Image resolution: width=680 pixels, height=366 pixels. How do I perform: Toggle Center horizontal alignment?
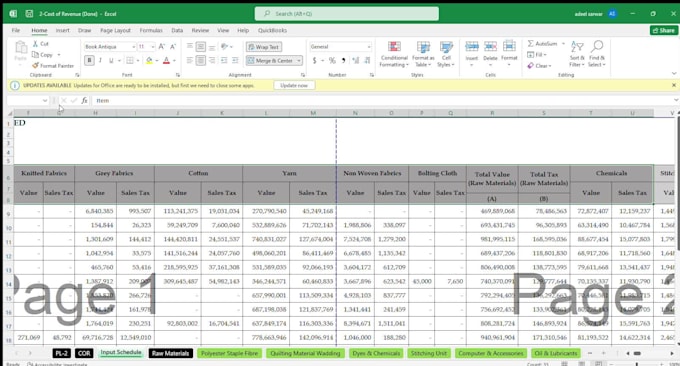coord(200,60)
